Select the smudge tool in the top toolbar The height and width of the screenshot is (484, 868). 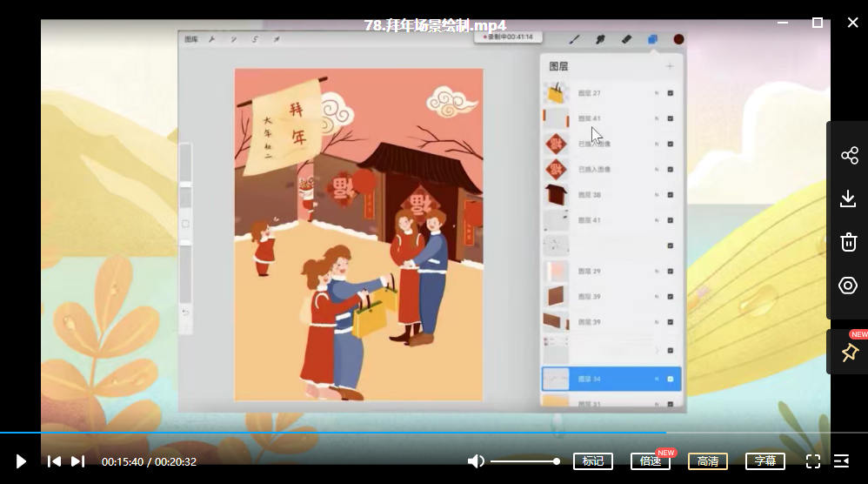[600, 39]
